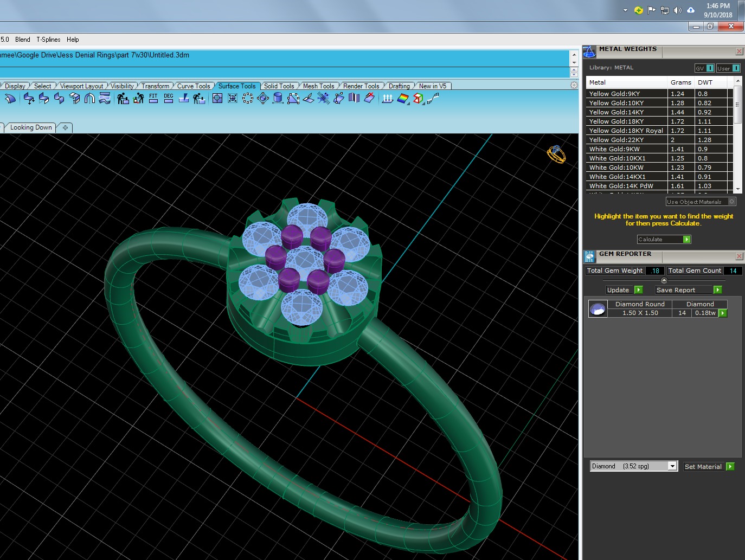The width and height of the screenshot is (745, 560).
Task: Select the Fillet Surface tool icon
Action: coord(10,98)
